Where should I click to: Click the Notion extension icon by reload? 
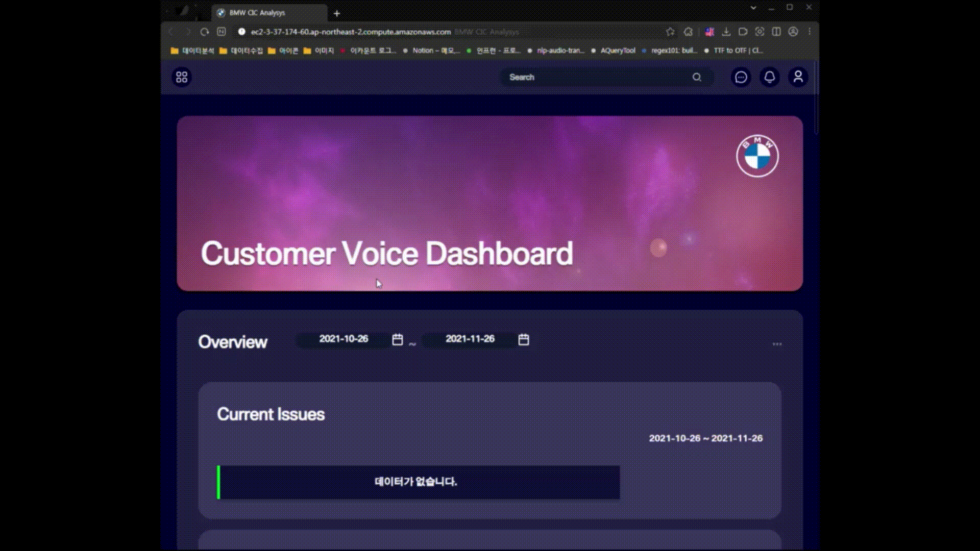point(222,32)
